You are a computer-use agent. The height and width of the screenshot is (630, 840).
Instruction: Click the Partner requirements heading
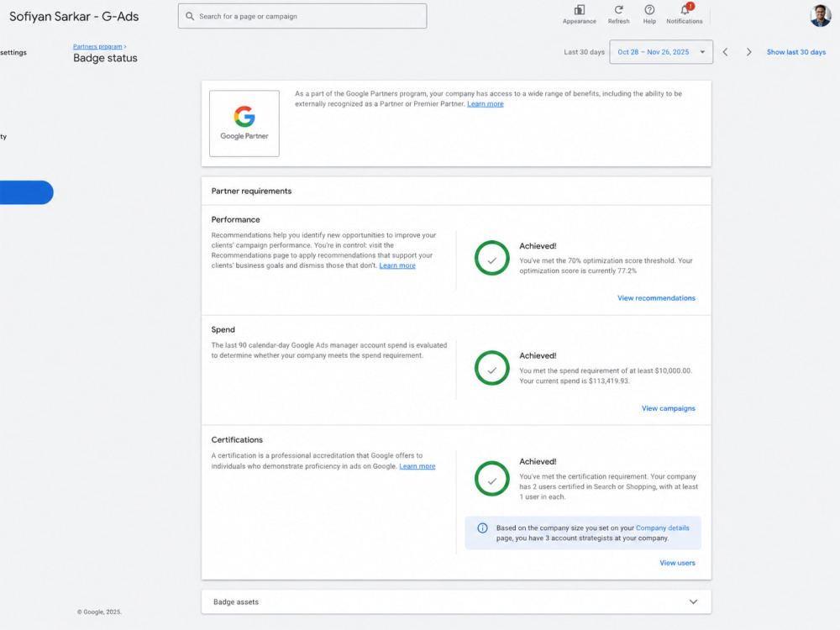click(x=251, y=191)
